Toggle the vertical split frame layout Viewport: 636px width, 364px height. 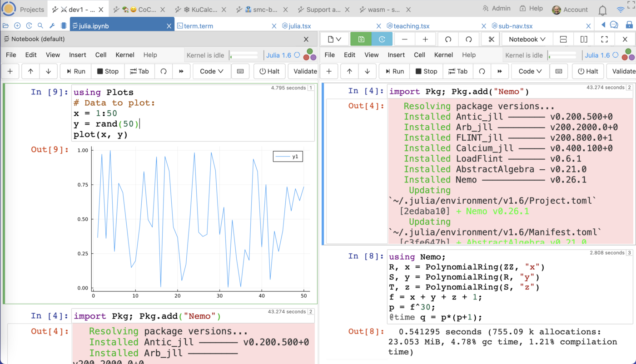585,39
